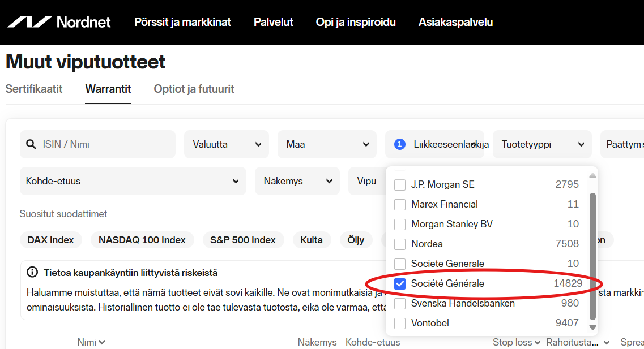Open the Valuutta dropdown
The height and width of the screenshot is (349, 644).
[226, 144]
